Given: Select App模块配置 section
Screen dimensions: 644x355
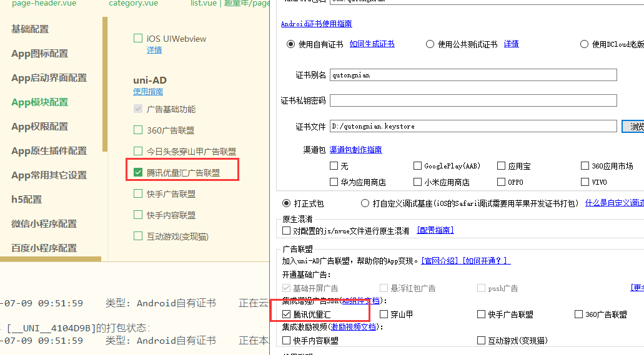Looking at the screenshot, I should pos(39,102).
